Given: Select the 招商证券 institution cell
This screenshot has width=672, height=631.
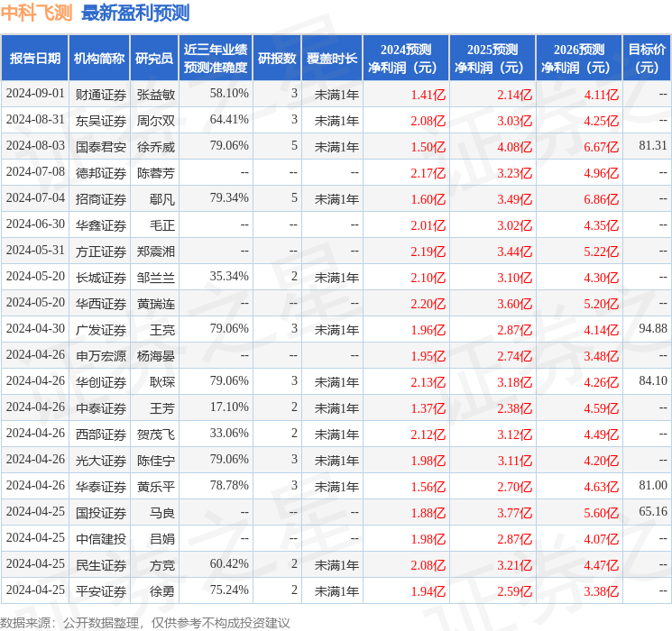Looking at the screenshot, I should coord(101,199).
